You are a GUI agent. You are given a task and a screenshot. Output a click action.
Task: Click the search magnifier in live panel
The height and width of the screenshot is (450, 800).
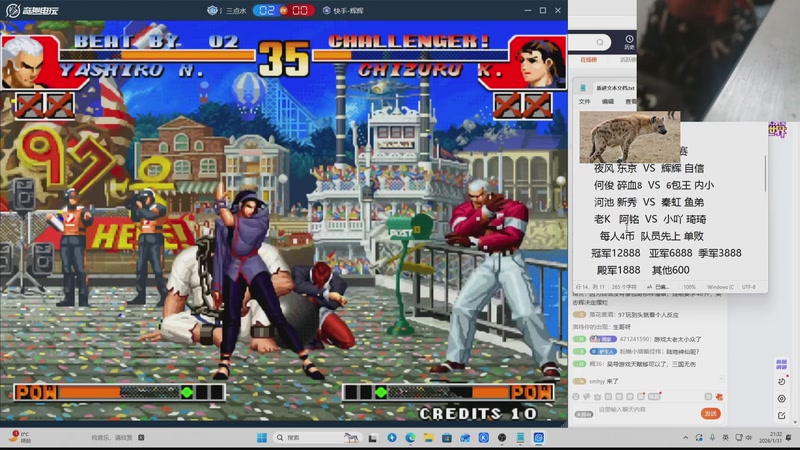tap(599, 42)
